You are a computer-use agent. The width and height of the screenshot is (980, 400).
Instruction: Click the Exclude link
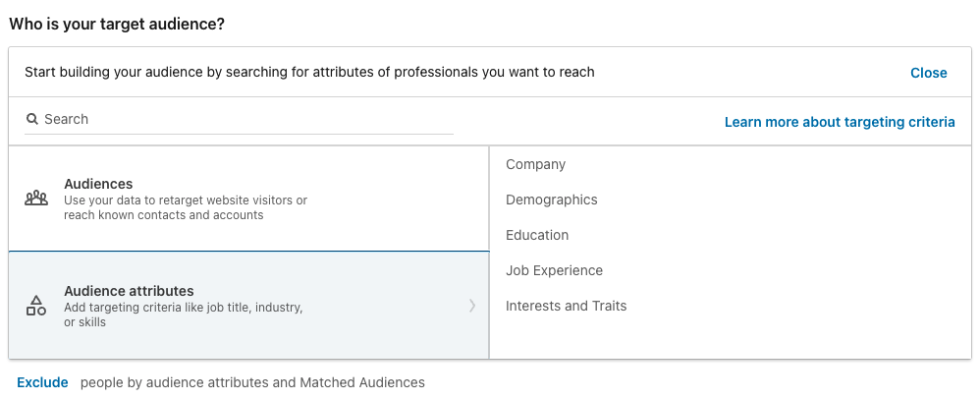[42, 382]
